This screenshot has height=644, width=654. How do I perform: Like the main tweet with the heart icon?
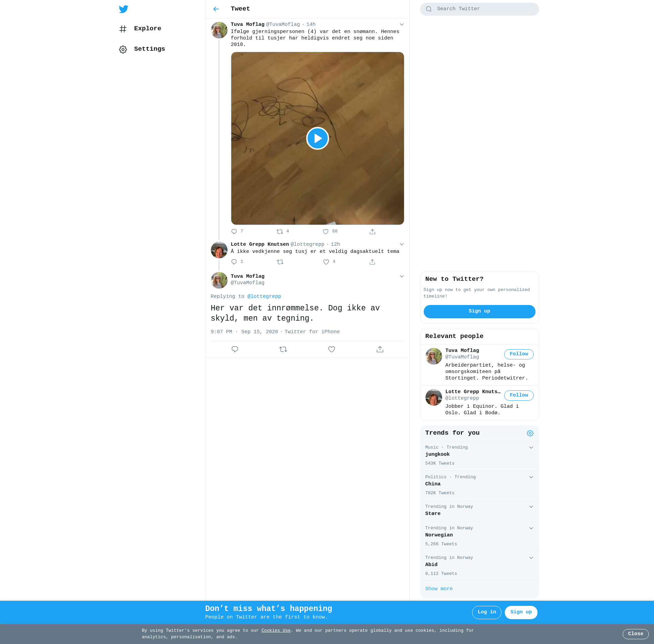(x=331, y=349)
